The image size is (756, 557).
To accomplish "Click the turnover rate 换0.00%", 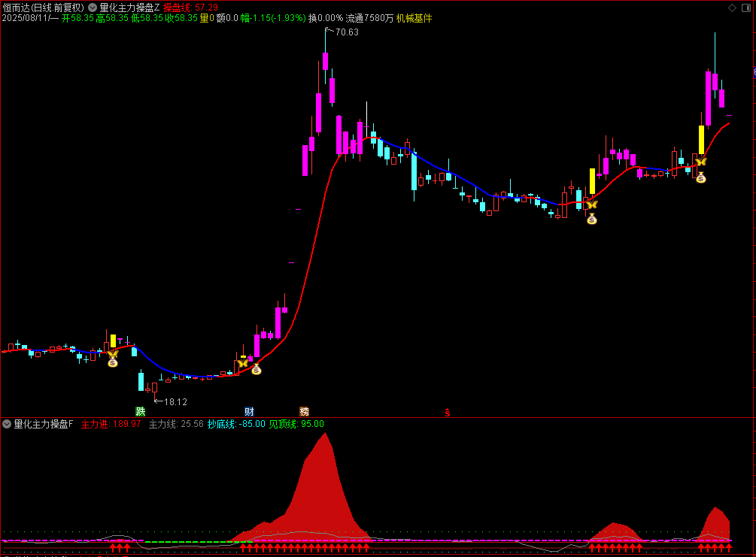I will pyautogui.click(x=326, y=18).
